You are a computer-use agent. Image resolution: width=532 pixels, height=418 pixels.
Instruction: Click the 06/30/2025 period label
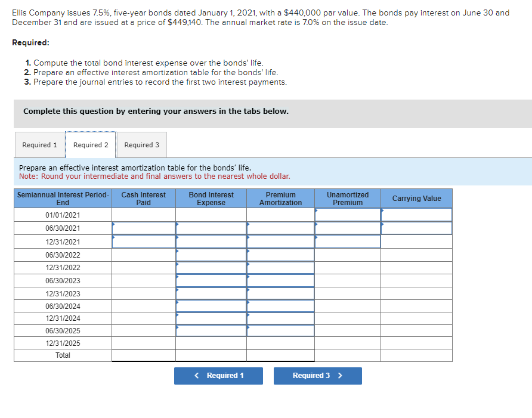63,331
